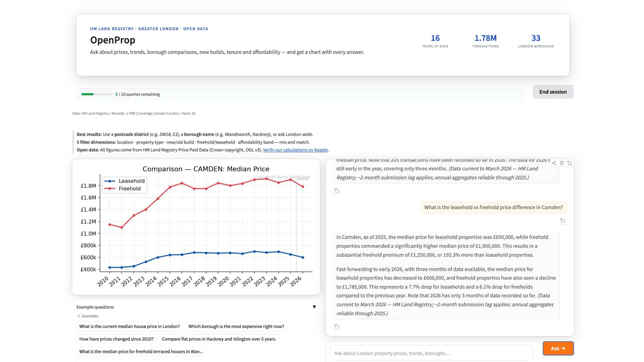Submit the question with the Ask button
Image resolution: width=644 pixels, height=362 pixels.
click(558, 348)
